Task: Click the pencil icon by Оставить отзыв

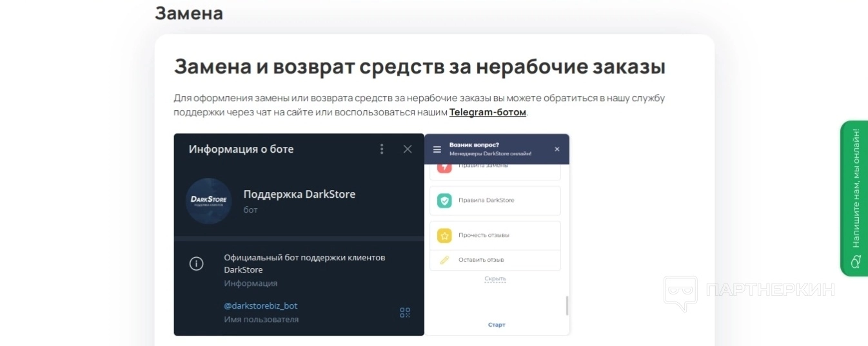Action: click(x=444, y=260)
